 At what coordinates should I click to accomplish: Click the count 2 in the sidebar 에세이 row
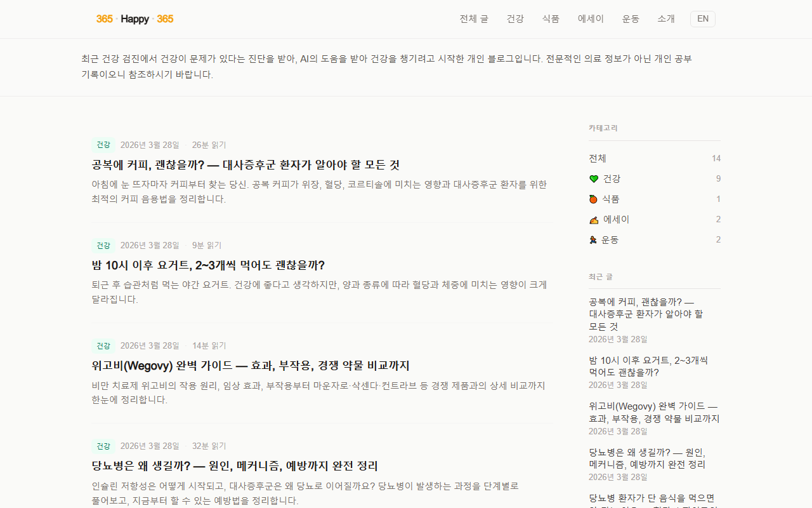pyautogui.click(x=719, y=220)
